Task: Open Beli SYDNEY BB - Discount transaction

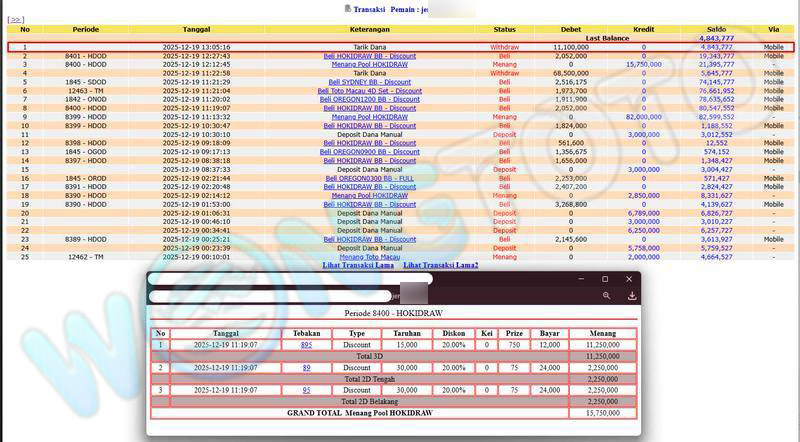Action: tap(369, 82)
